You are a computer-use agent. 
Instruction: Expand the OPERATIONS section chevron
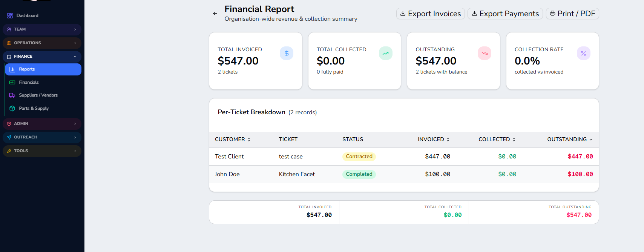75,43
